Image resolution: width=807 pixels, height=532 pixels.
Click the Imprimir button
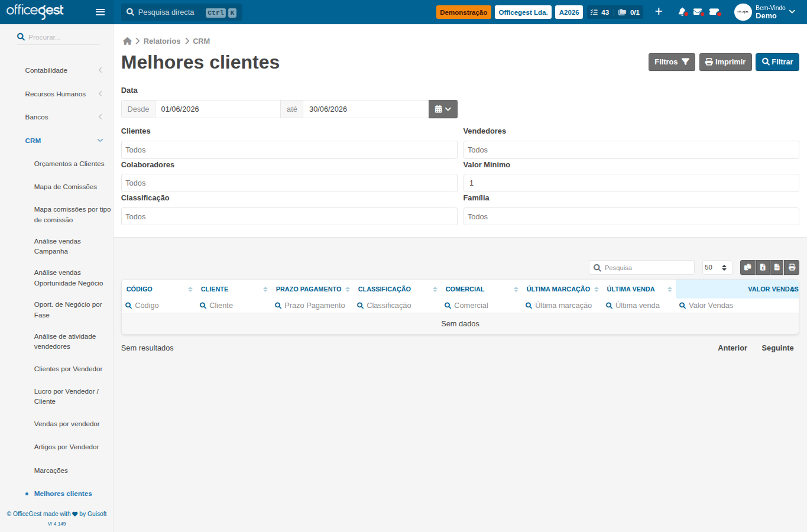(x=725, y=62)
